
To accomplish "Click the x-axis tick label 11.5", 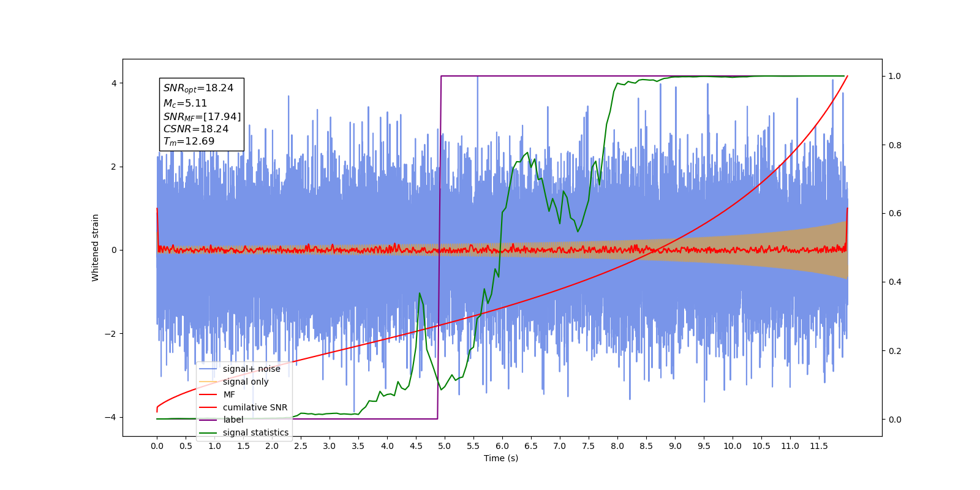I will [x=819, y=446].
